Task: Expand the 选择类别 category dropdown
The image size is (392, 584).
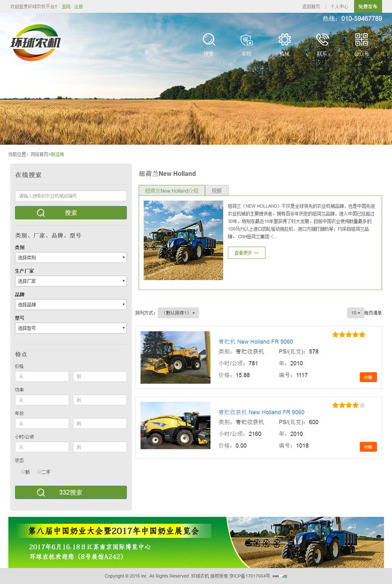Action: pos(71,257)
